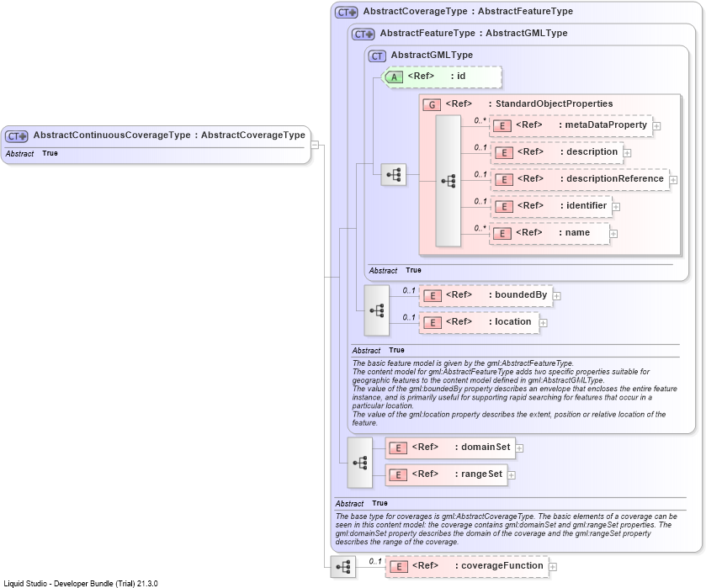Click the ': id' attribute reference label
The height and width of the screenshot is (588, 706).
click(x=459, y=76)
